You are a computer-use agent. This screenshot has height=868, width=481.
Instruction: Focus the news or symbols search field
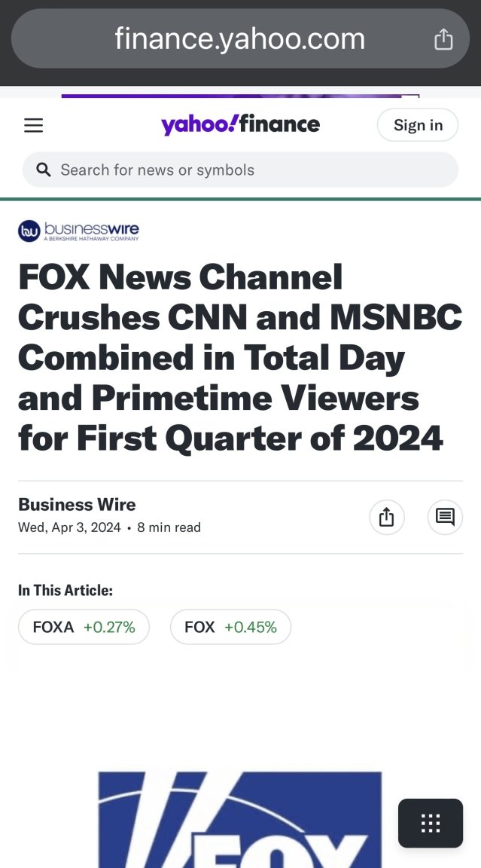click(x=240, y=170)
